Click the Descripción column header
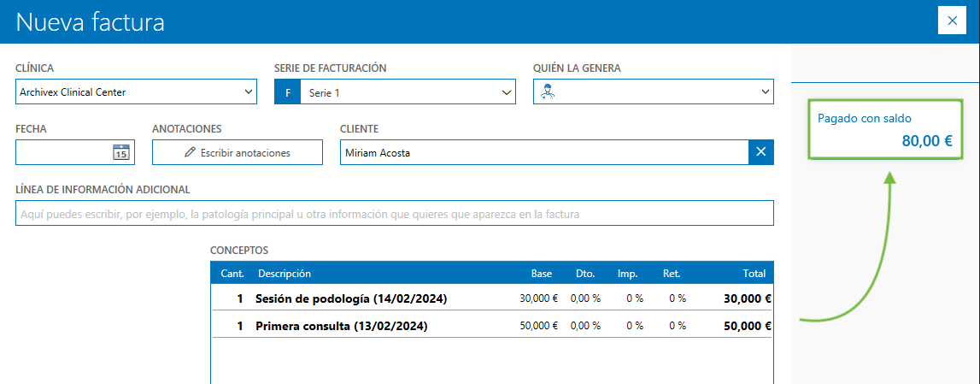Screen dimensions: 980x384 click(x=285, y=274)
